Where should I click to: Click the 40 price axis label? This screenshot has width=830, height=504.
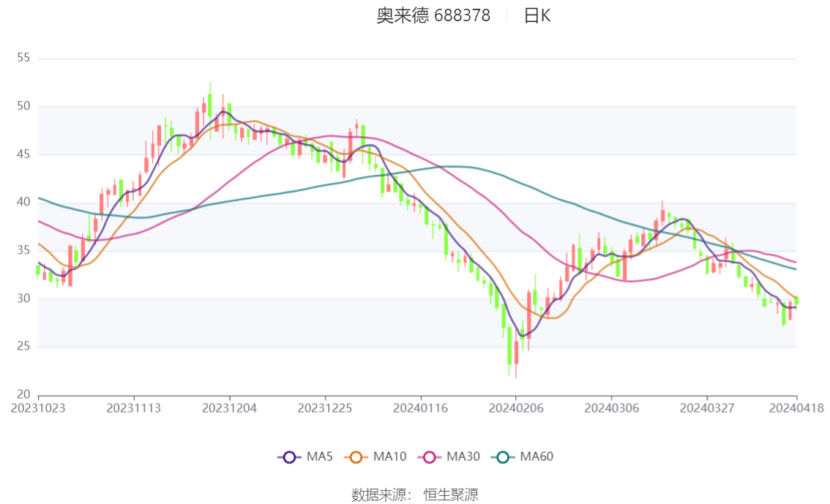[23, 202]
